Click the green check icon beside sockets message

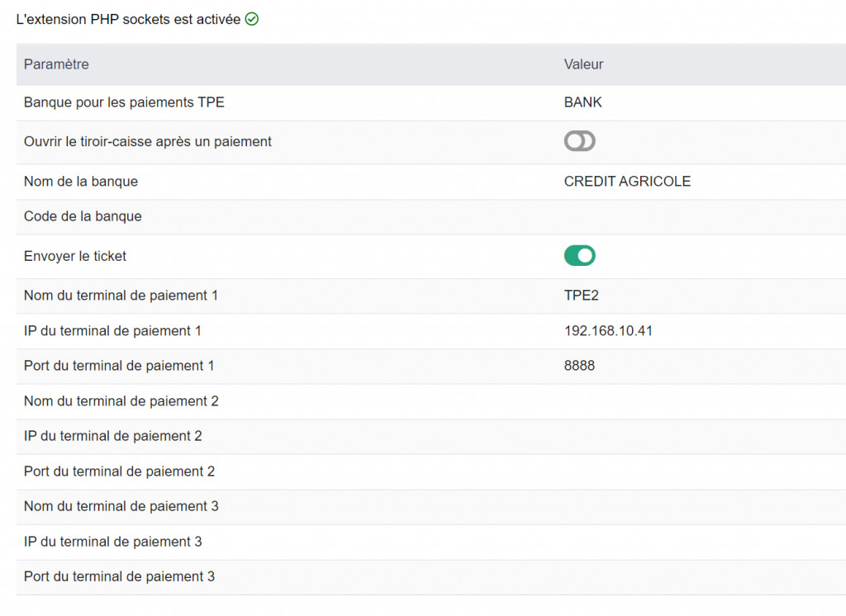pyautogui.click(x=252, y=20)
